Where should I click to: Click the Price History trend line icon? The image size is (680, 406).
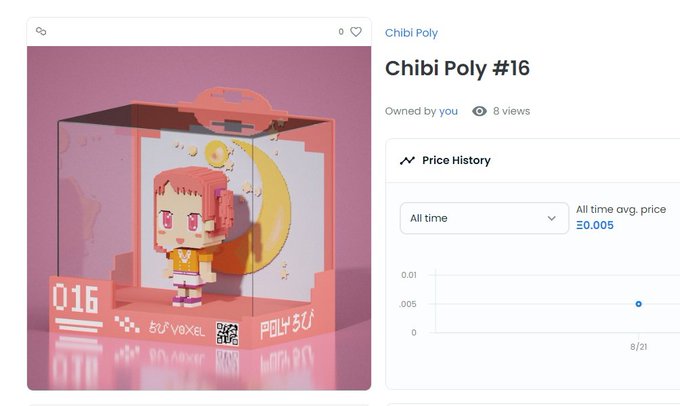click(x=407, y=160)
